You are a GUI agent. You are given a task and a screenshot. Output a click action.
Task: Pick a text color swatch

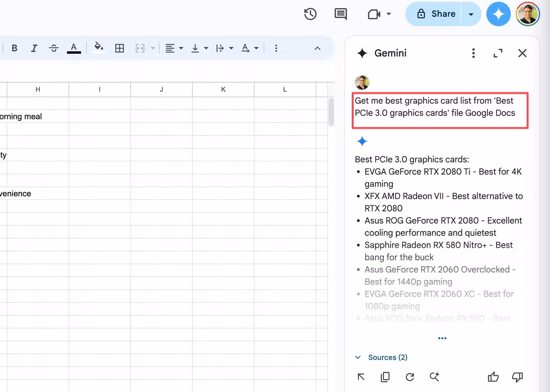pyautogui.click(x=74, y=48)
